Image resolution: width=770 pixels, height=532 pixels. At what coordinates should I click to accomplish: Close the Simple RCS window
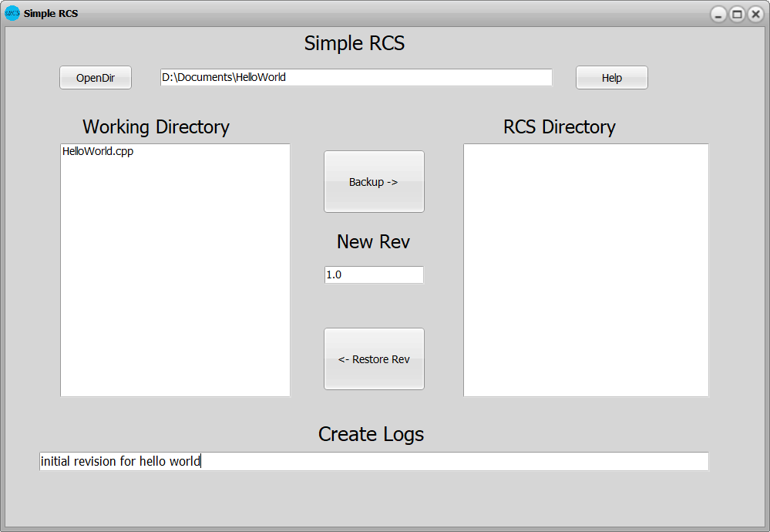pos(755,14)
